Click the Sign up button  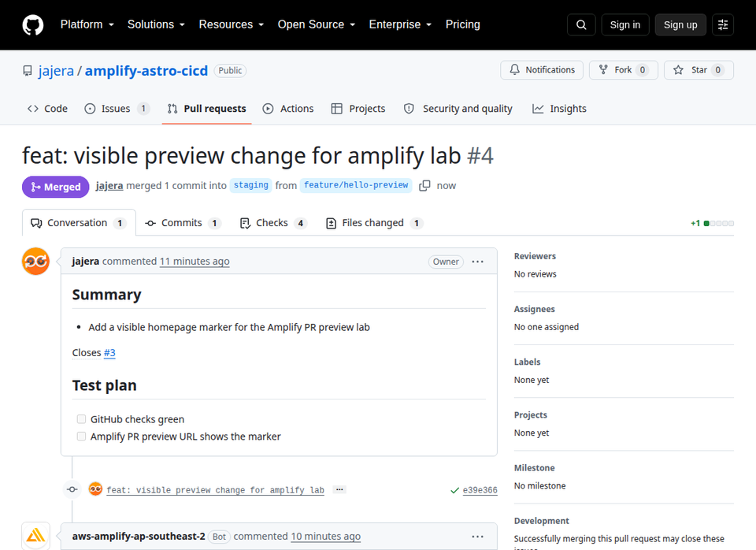point(680,24)
